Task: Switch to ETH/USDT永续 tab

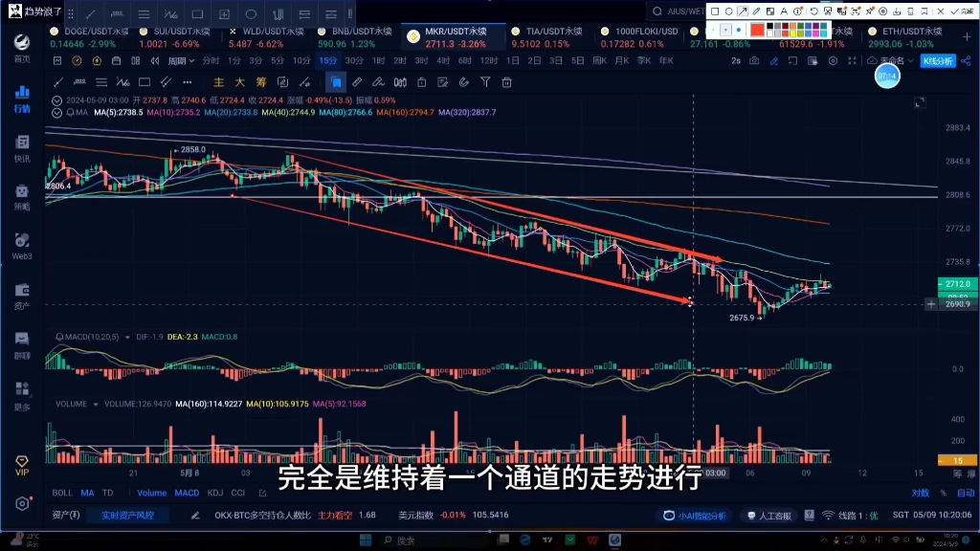Action: (x=905, y=37)
